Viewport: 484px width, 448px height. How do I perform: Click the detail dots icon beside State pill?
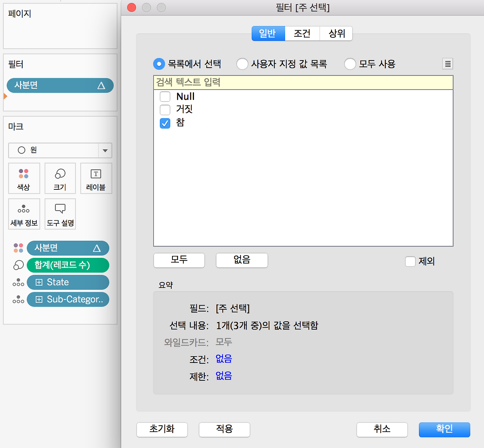[x=18, y=282]
